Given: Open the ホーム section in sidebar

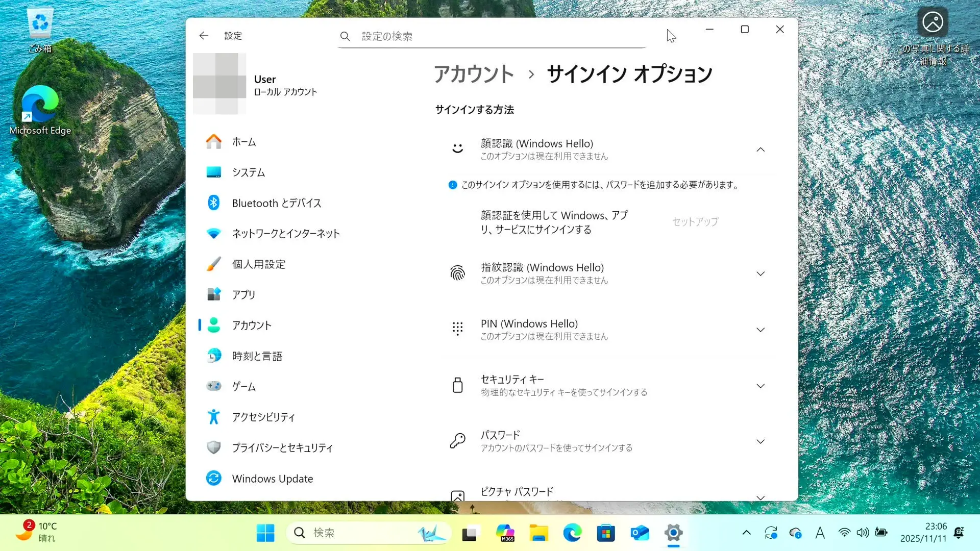Looking at the screenshot, I should (x=244, y=142).
